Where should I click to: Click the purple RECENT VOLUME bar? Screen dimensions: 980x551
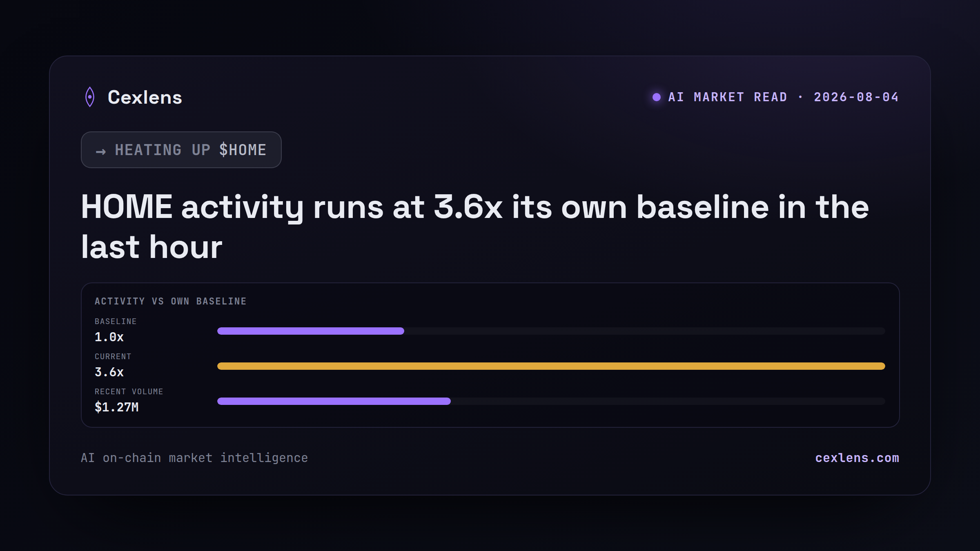pos(334,401)
